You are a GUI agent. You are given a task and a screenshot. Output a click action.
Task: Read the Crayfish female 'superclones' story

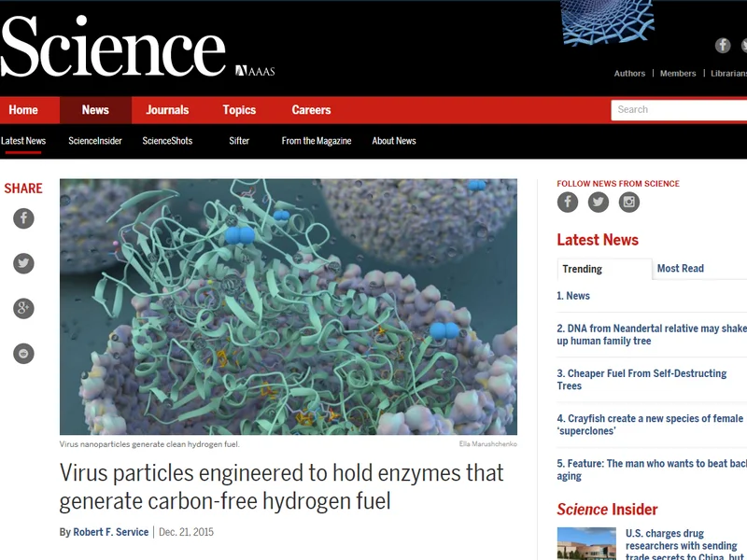tap(651, 426)
